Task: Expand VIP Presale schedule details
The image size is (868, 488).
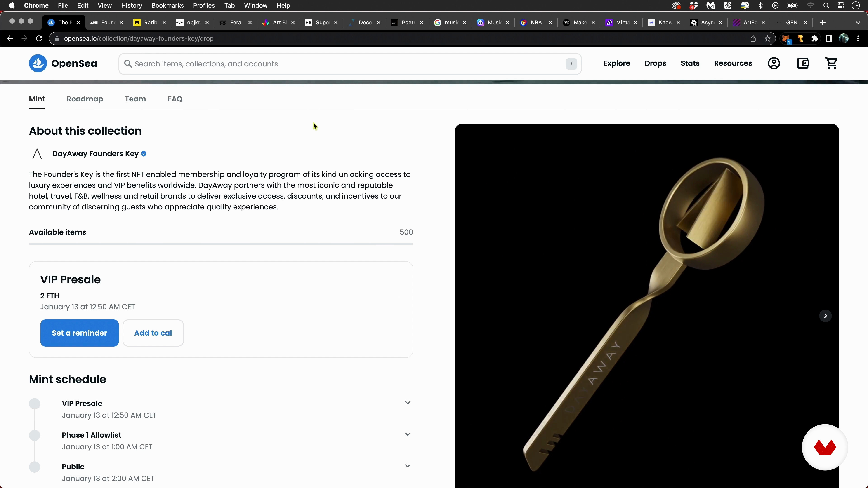Action: (408, 403)
